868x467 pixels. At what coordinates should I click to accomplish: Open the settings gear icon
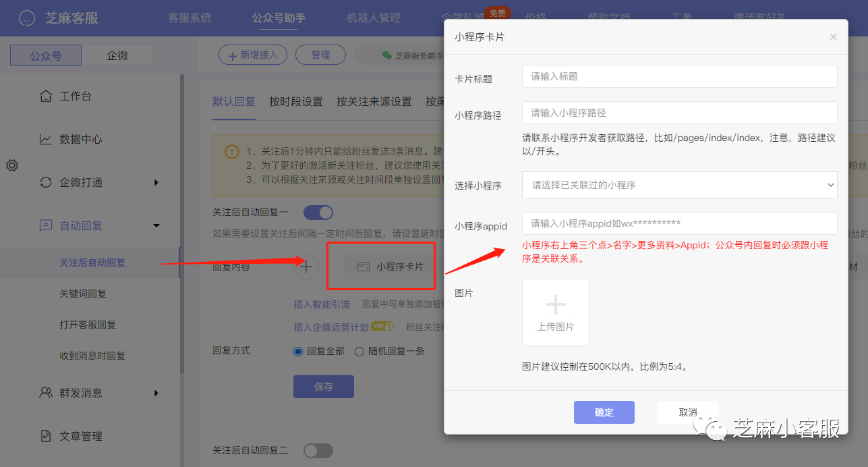[11, 165]
